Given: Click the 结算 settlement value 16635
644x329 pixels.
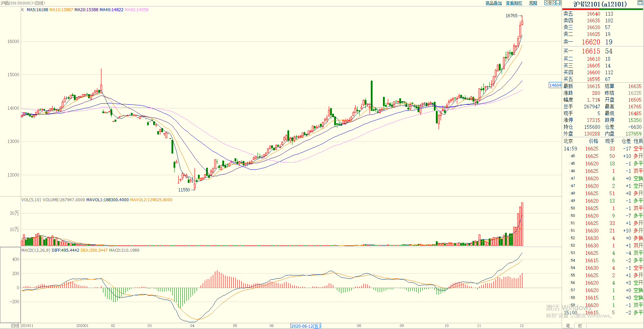Looking at the screenshot, I should [x=635, y=86].
